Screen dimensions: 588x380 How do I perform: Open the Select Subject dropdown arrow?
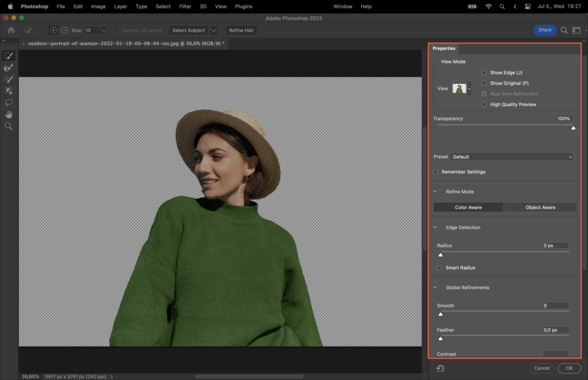pyautogui.click(x=213, y=30)
